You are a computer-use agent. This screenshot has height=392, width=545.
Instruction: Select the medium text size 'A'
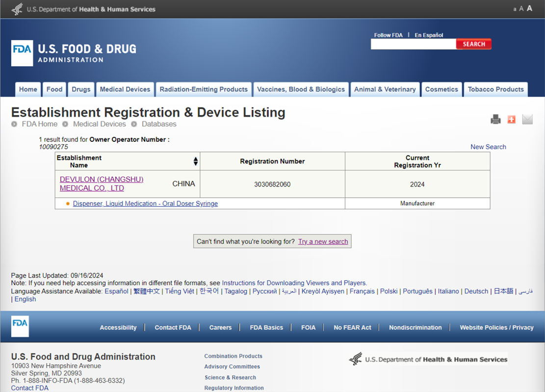[521, 9]
